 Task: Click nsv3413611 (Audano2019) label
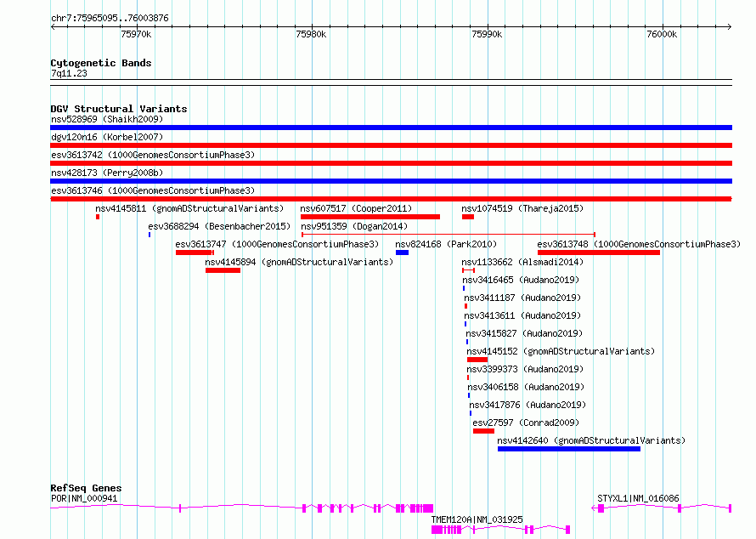pyautogui.click(x=522, y=315)
